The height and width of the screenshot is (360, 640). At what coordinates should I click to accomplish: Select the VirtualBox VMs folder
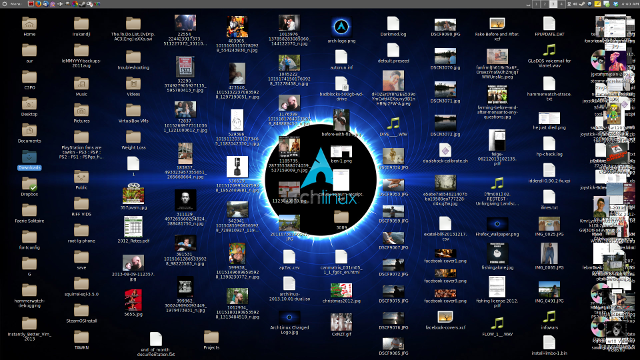[x=133, y=113]
